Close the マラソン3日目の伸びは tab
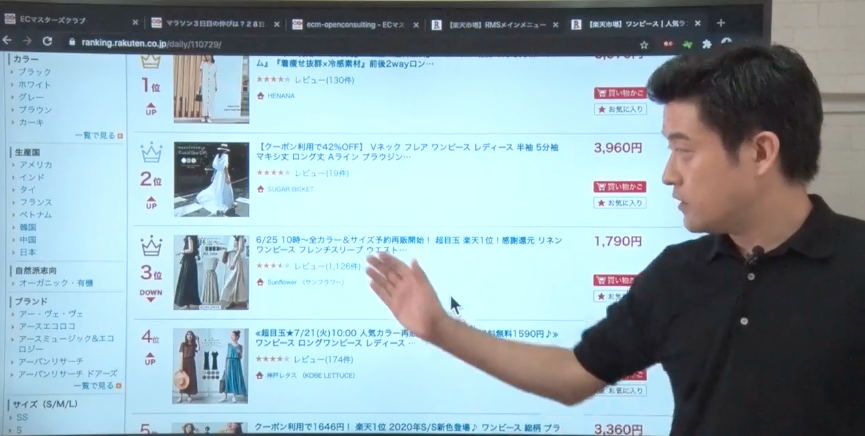Screen dimensions: 865x436 point(276,24)
